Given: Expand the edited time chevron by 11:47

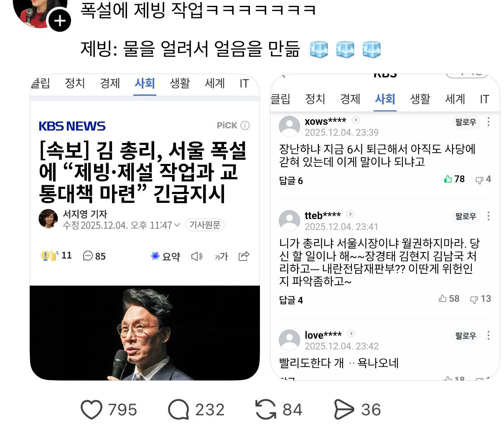Looking at the screenshot, I should [x=177, y=225].
